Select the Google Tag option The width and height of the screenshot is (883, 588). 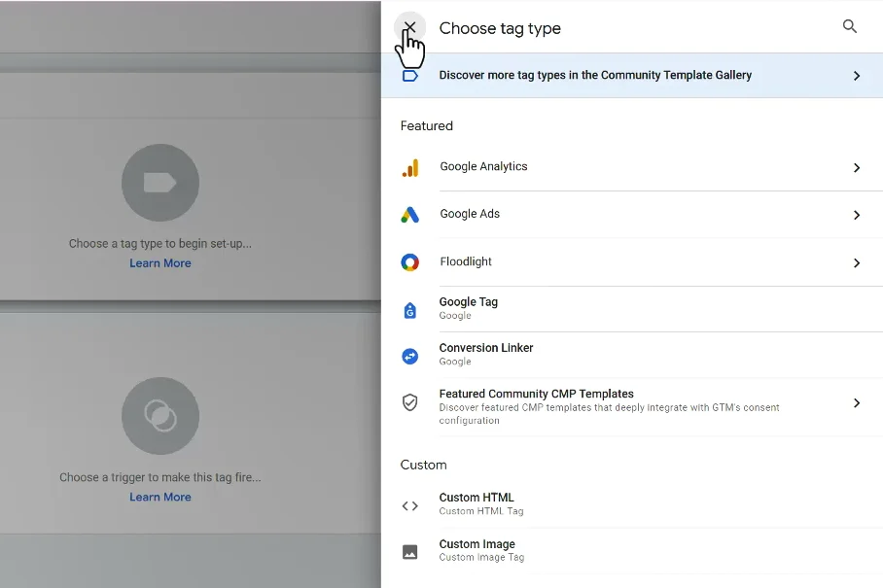pos(632,309)
